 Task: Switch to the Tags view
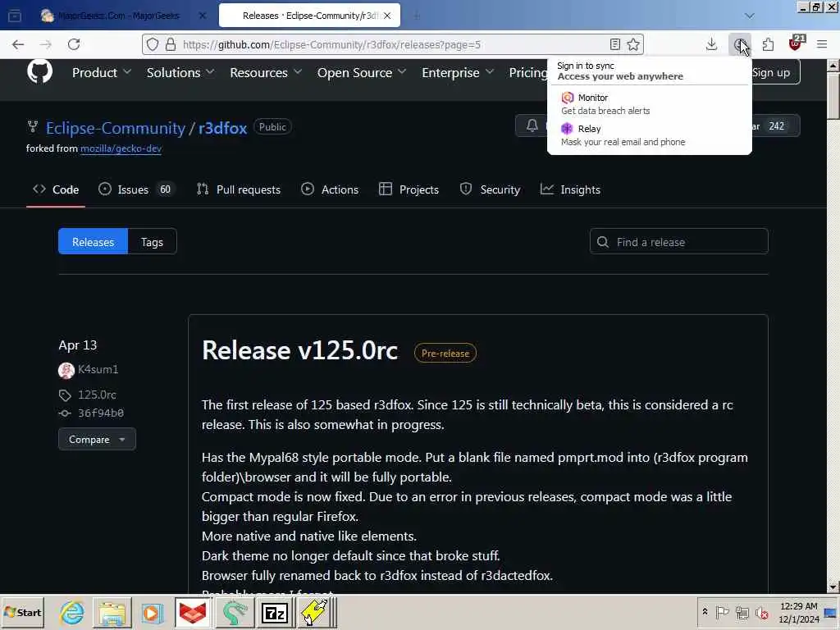click(x=152, y=242)
